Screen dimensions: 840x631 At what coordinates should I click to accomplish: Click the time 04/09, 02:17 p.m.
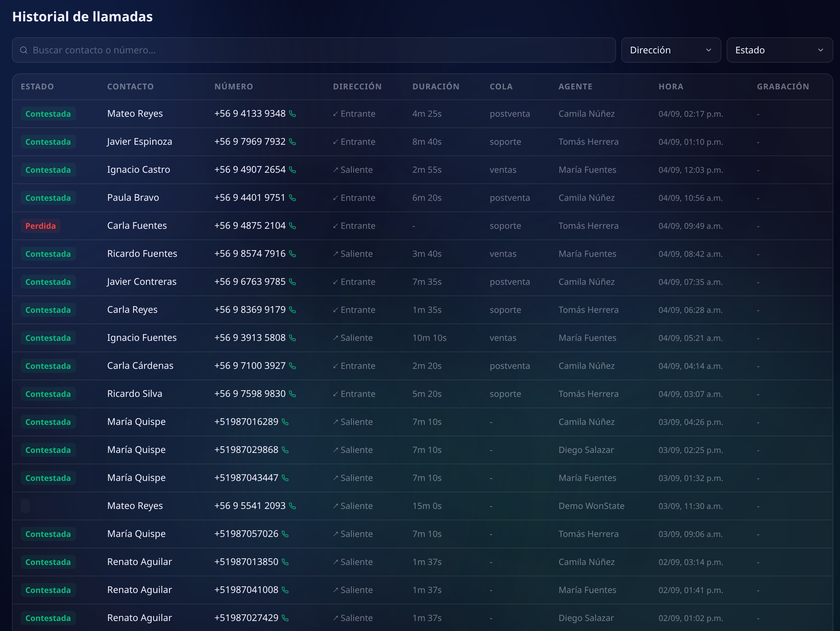pyautogui.click(x=691, y=114)
